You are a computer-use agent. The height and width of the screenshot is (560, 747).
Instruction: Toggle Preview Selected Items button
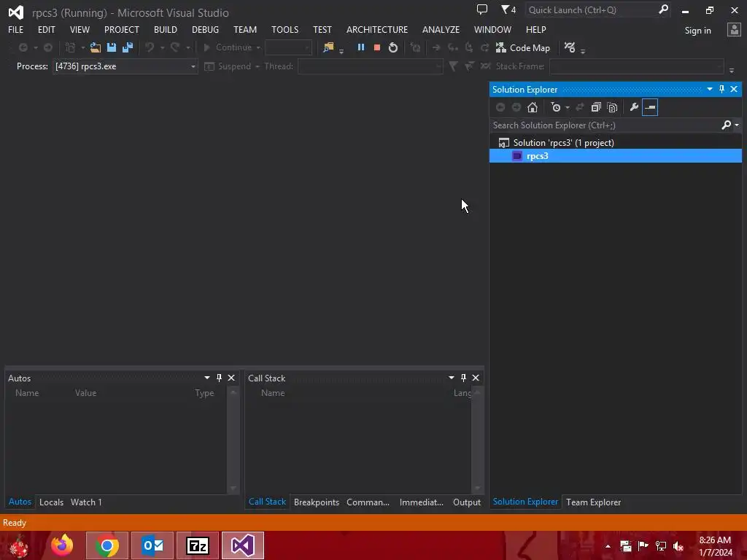650,107
